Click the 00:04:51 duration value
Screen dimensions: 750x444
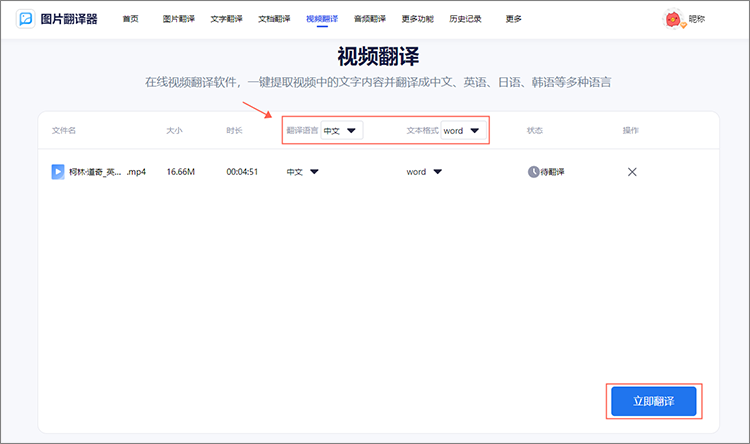point(242,172)
